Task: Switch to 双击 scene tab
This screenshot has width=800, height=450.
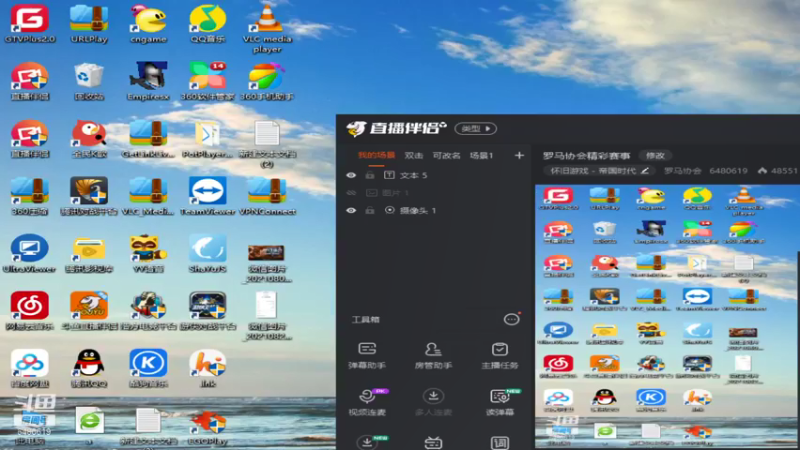Action: [413, 155]
